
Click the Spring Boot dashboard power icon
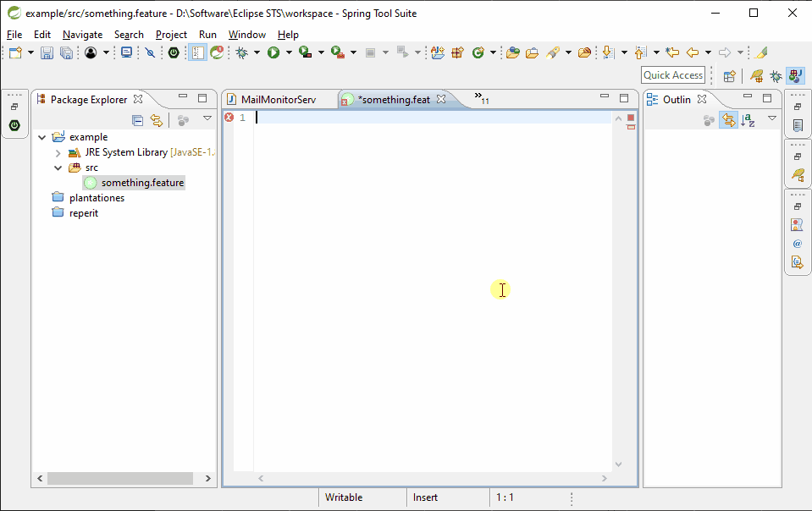tap(174, 52)
